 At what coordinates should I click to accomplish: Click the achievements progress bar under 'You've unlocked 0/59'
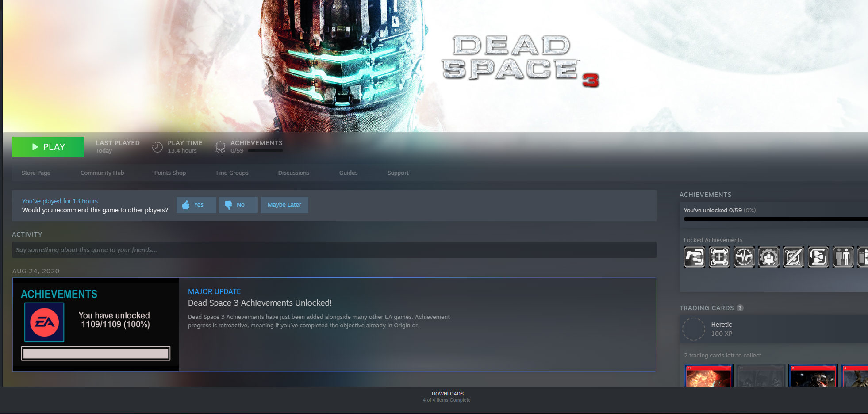click(776, 219)
